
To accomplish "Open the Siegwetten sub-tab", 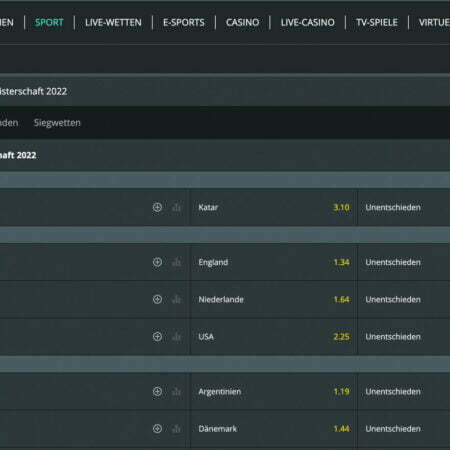I will [57, 123].
